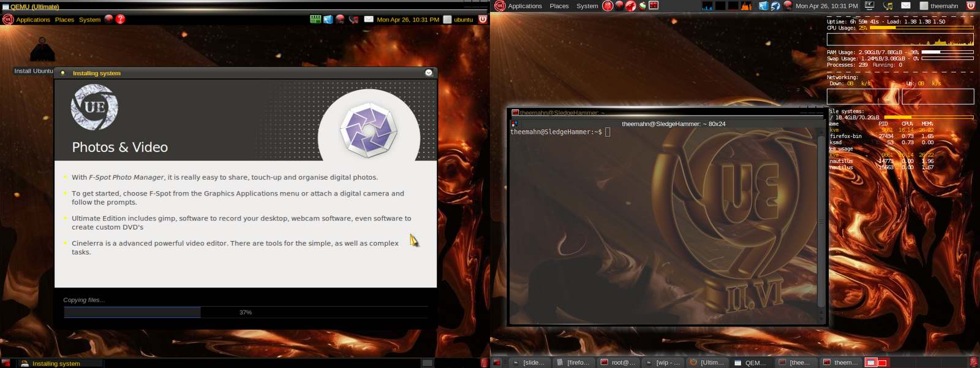The width and height of the screenshot is (980, 368).
Task: Open the mail envelope icon in guest panel
Action: point(369,19)
